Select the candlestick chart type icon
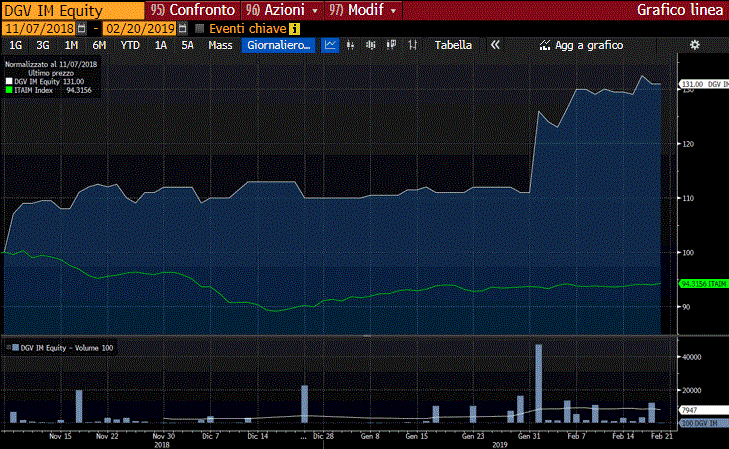729x449 pixels. (371, 45)
